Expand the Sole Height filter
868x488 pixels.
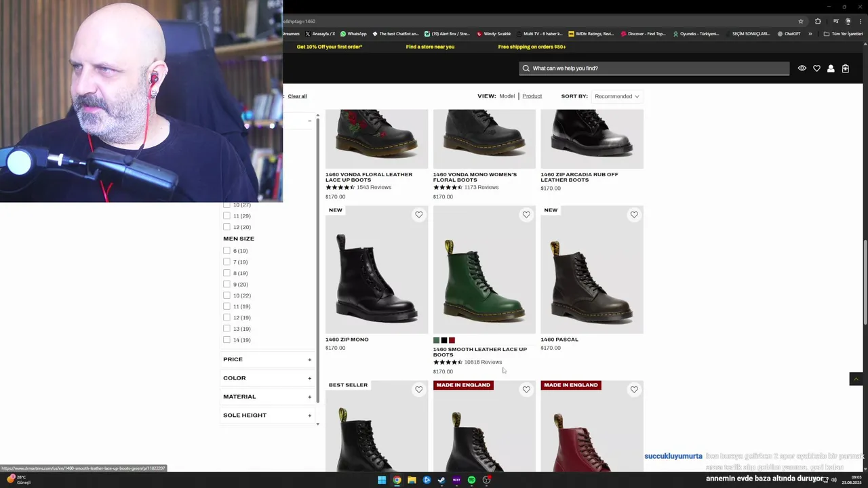tap(267, 415)
